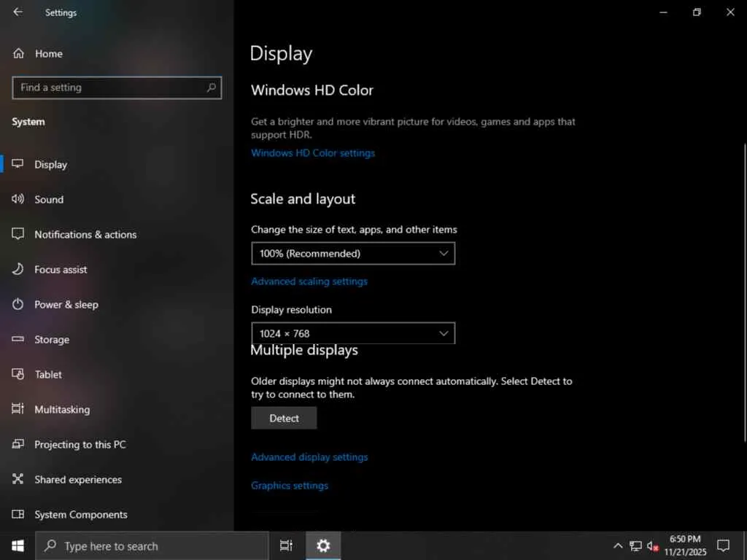Click the Tablet icon in sidebar
Viewport: 747px width, 560px height.
click(x=18, y=374)
